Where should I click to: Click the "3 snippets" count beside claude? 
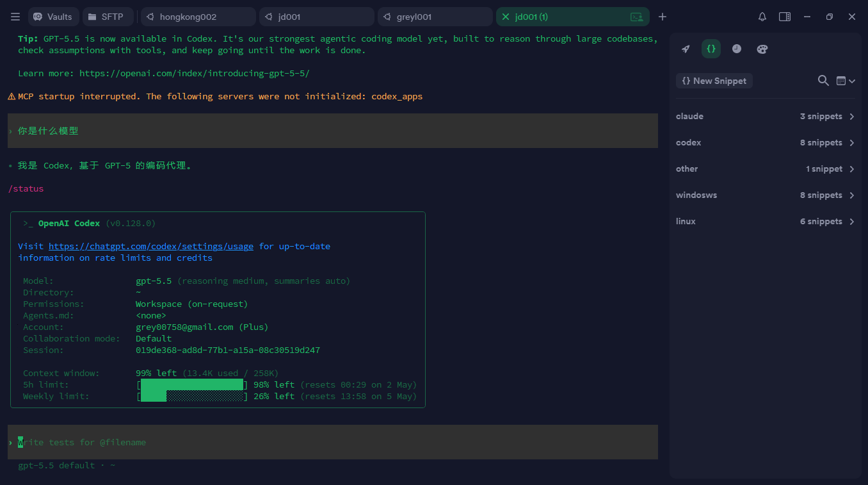pos(821,117)
